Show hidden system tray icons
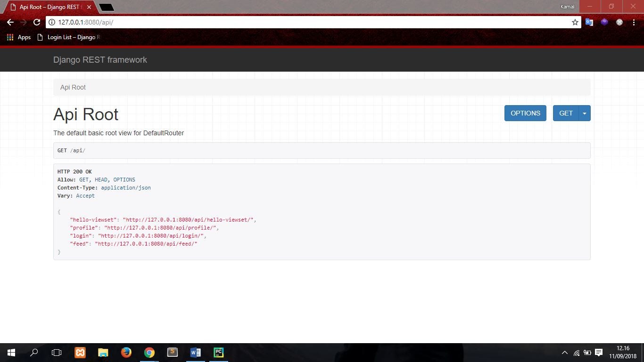The height and width of the screenshot is (362, 644). pos(564,353)
